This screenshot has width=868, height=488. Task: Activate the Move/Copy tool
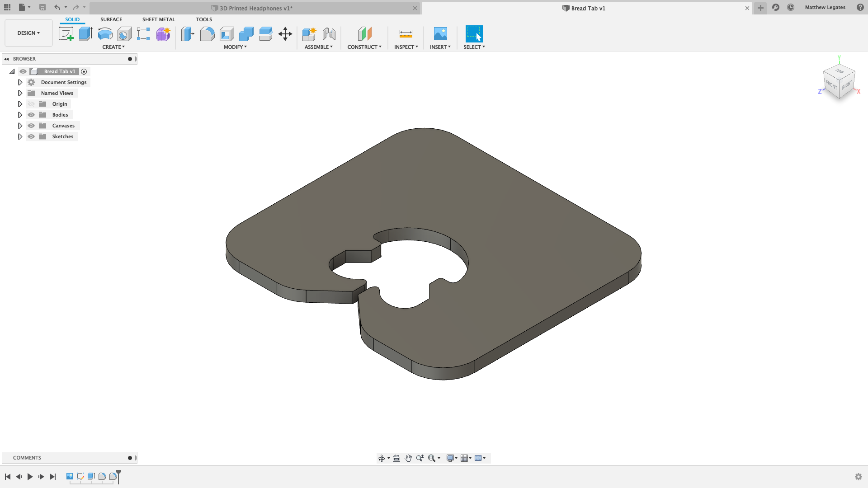pyautogui.click(x=285, y=34)
